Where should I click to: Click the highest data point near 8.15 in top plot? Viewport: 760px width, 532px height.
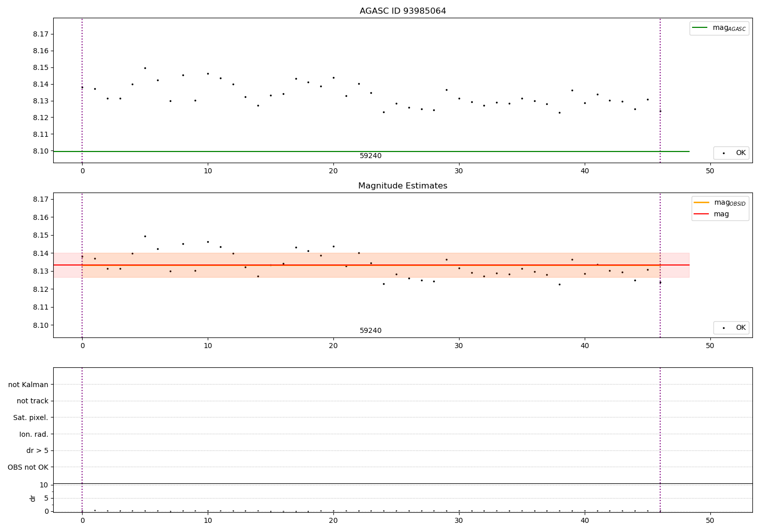coord(145,68)
